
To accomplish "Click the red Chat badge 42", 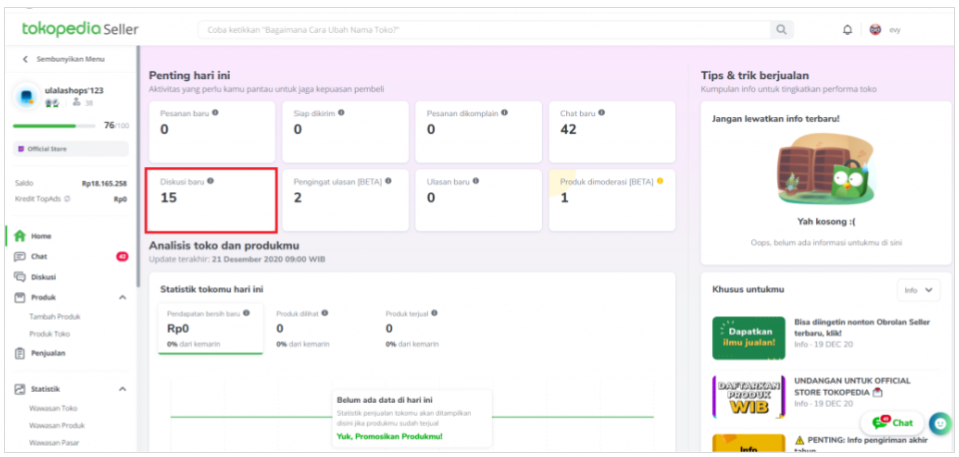I will [x=122, y=257].
